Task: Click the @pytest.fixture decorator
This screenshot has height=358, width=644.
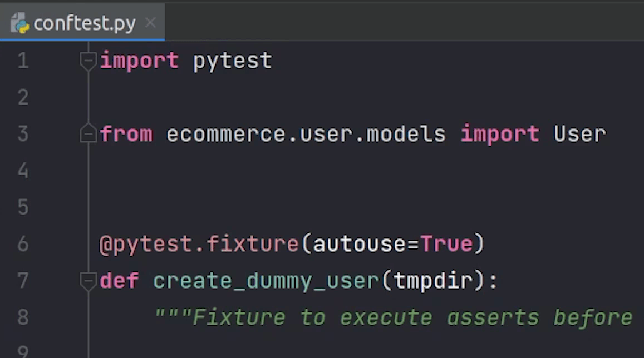Action: tap(199, 244)
